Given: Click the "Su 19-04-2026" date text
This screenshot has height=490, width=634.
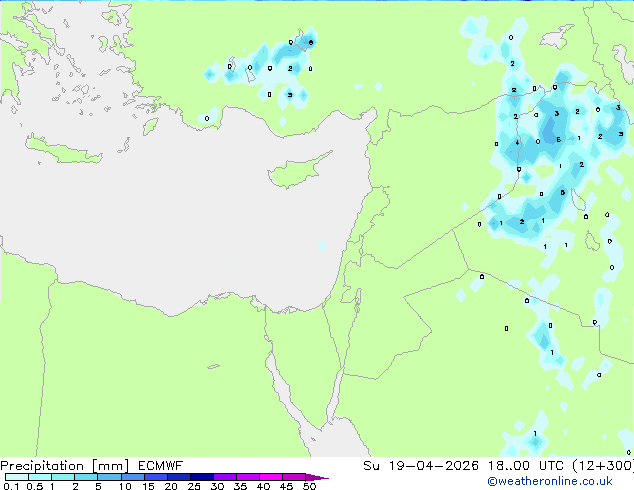Looking at the screenshot, I should [x=421, y=466].
